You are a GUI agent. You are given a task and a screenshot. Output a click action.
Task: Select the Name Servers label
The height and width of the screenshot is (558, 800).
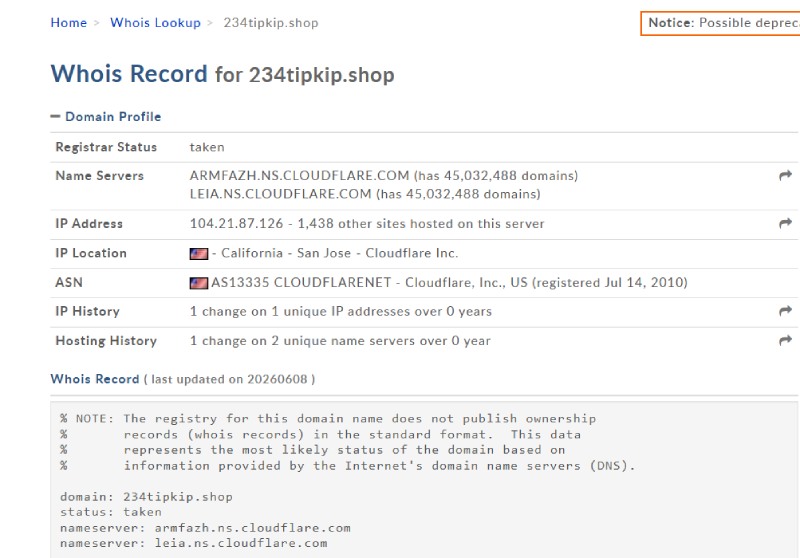(x=99, y=175)
